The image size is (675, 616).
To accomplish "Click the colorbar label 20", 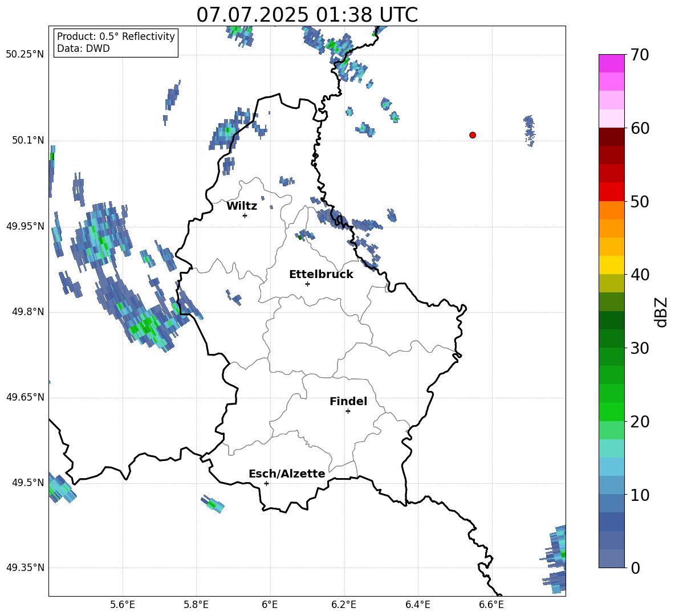I will pyautogui.click(x=640, y=421).
